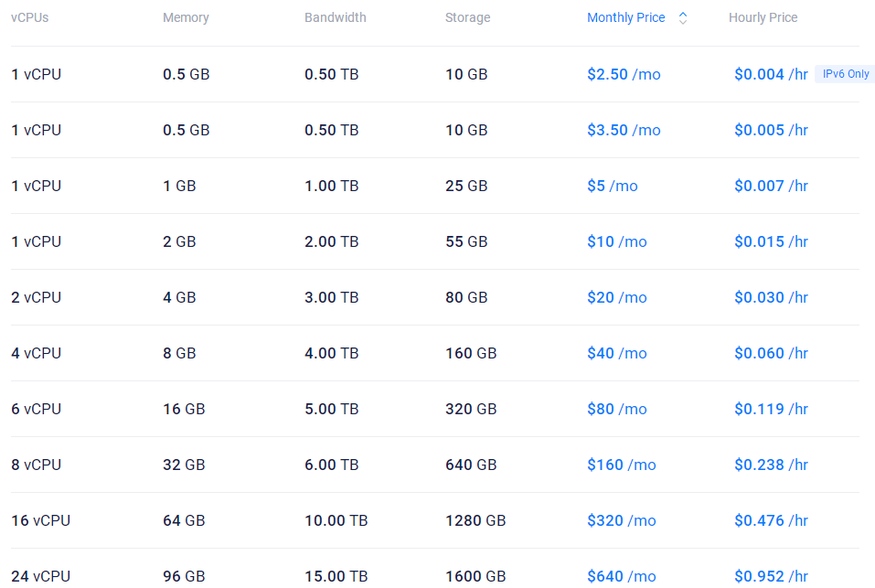Screen dimensions: 875x588
Task: Select the $40 /mo monthly price
Action: [617, 353]
